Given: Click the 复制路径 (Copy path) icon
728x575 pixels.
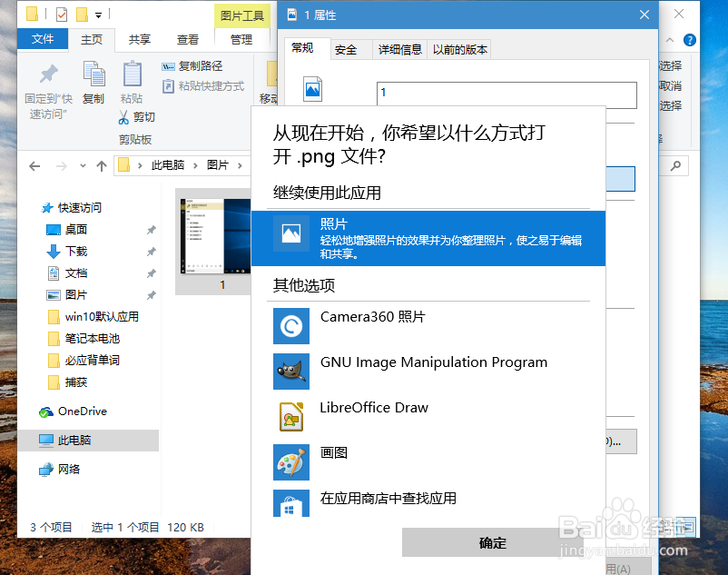Looking at the screenshot, I should pos(167,66).
